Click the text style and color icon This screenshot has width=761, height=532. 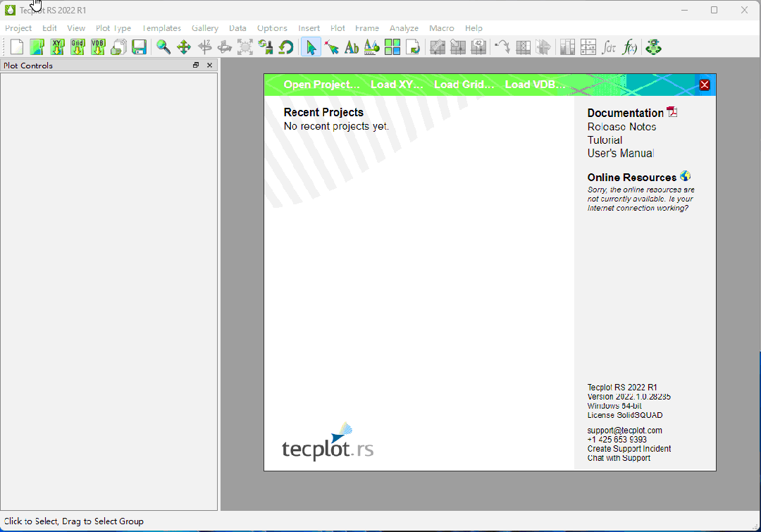click(372, 47)
